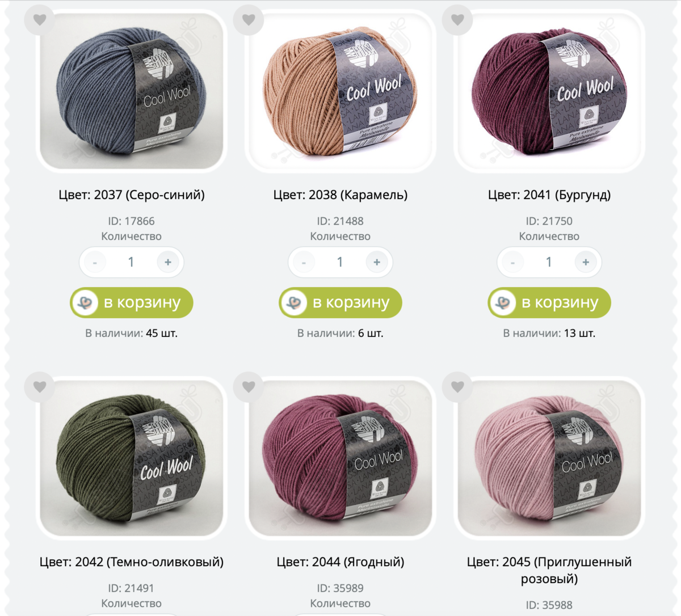Open the 2044 Ягодный yarn thumbnail
Viewport: 681px width, 616px height.
[340, 458]
